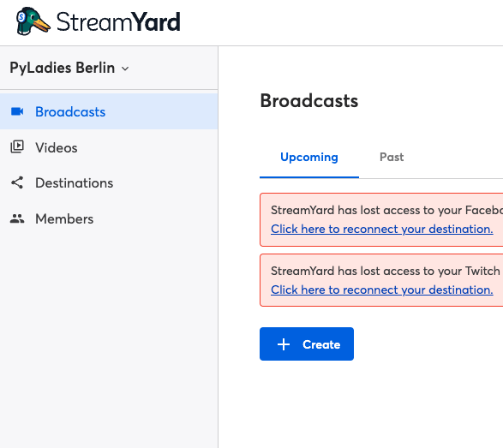Click the Members people icon in sidebar
The width and height of the screenshot is (503, 448).
coord(17,218)
